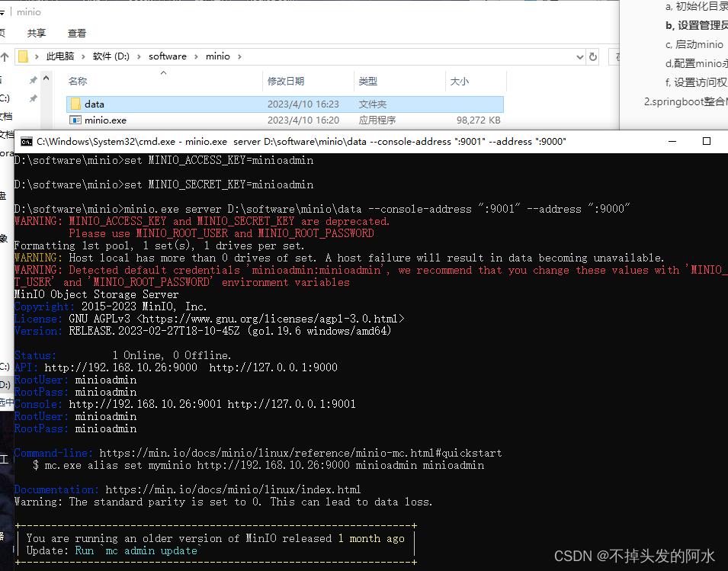728x571 pixels.
Task: Click the 文件夹 type cell
Action: (372, 104)
